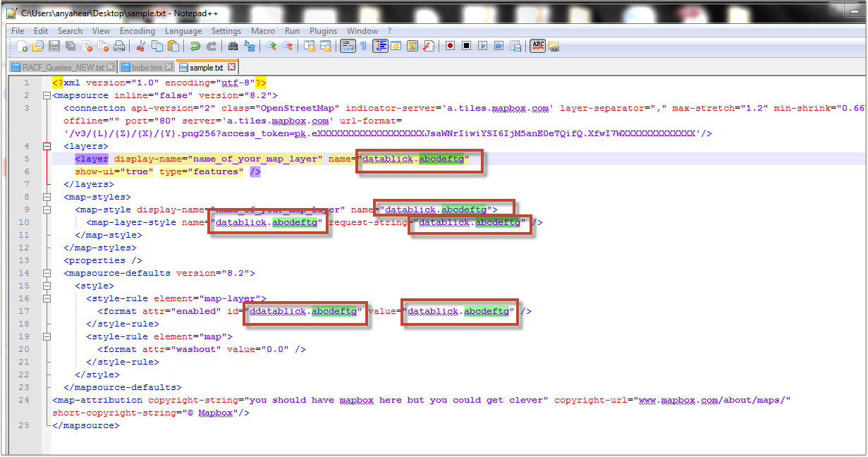868x457 pixels.
Task: Open the Plugins menu
Action: 323,31
